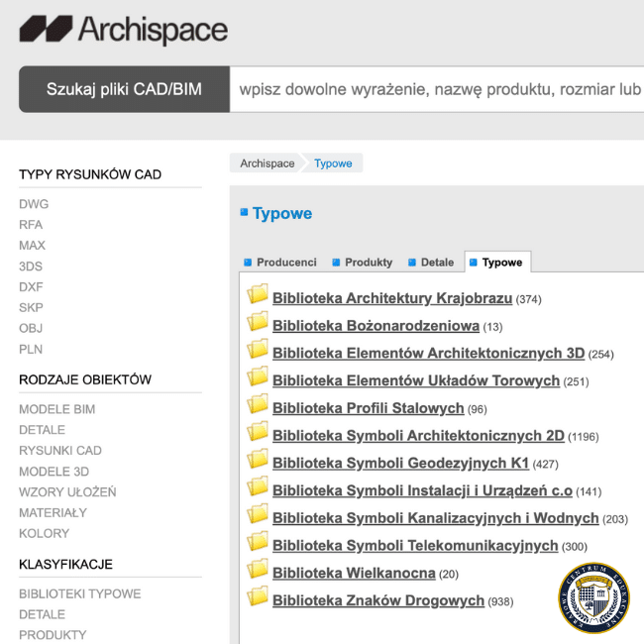Click folder icon for Elementów Układów Torowych

258,376
